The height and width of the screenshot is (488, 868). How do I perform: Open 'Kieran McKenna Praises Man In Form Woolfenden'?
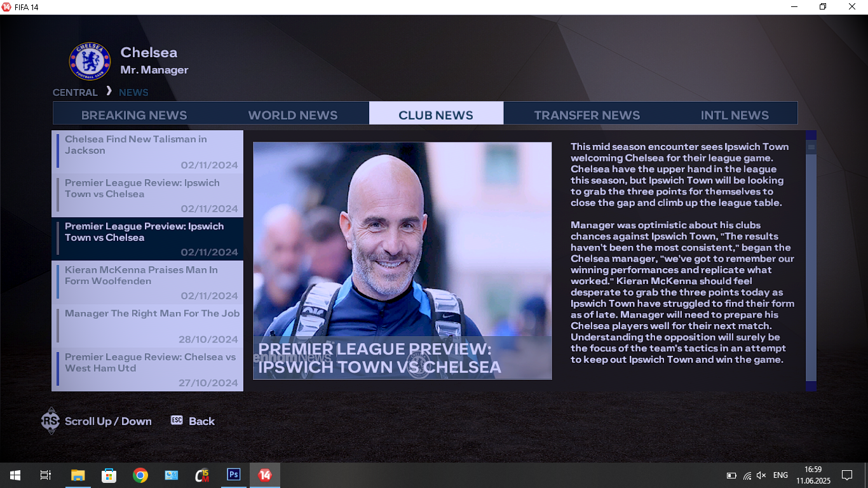pos(147,282)
